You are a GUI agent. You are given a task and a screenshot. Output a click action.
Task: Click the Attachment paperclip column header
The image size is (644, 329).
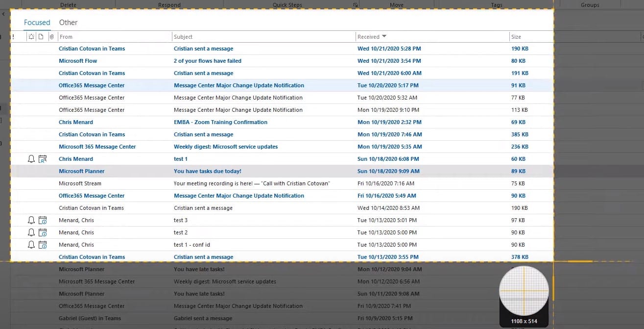pos(51,37)
